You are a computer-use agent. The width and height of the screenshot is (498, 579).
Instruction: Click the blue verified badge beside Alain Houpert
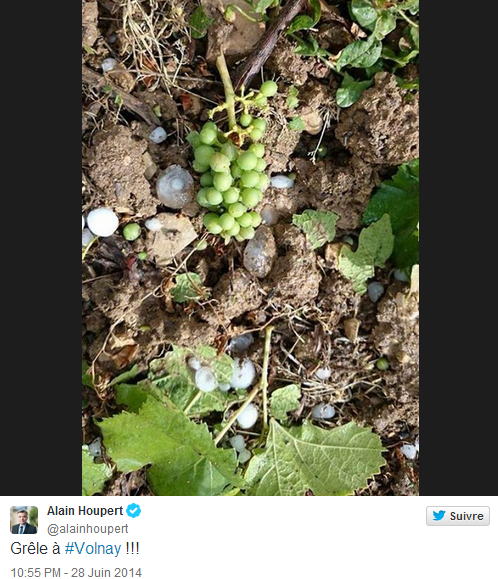[133, 511]
